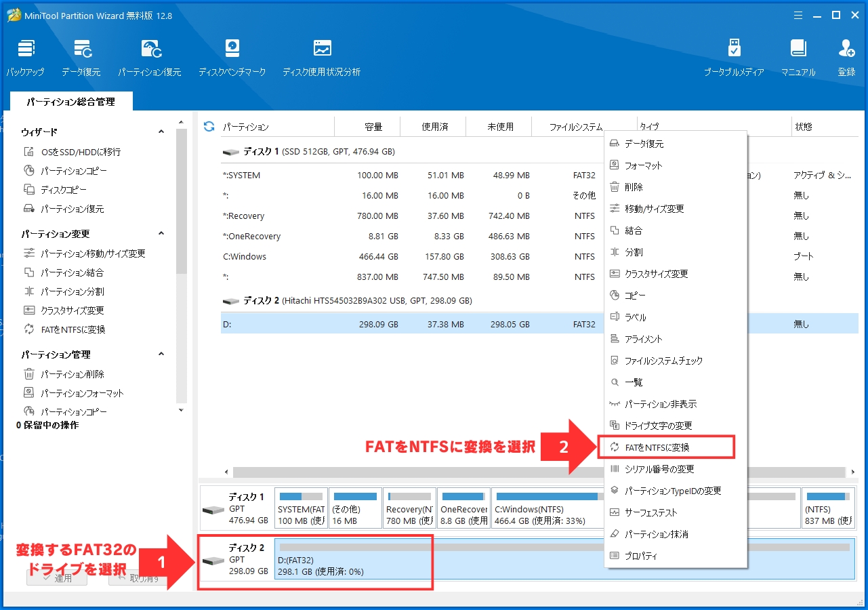Image resolution: width=868 pixels, height=610 pixels.
Task: Select OSをSSD/HDDに移行 wizard
Action: point(73,152)
